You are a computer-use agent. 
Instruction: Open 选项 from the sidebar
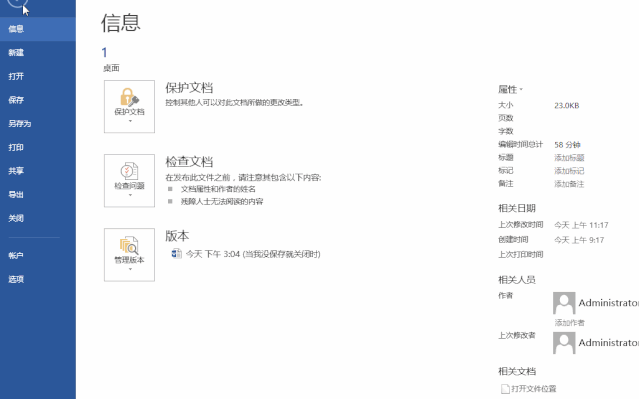pos(37,279)
